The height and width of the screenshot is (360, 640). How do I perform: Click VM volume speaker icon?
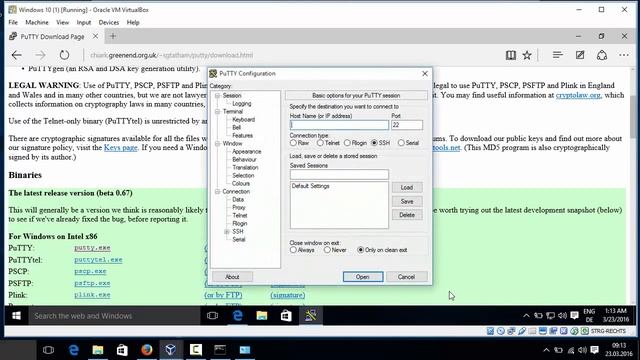point(562,316)
